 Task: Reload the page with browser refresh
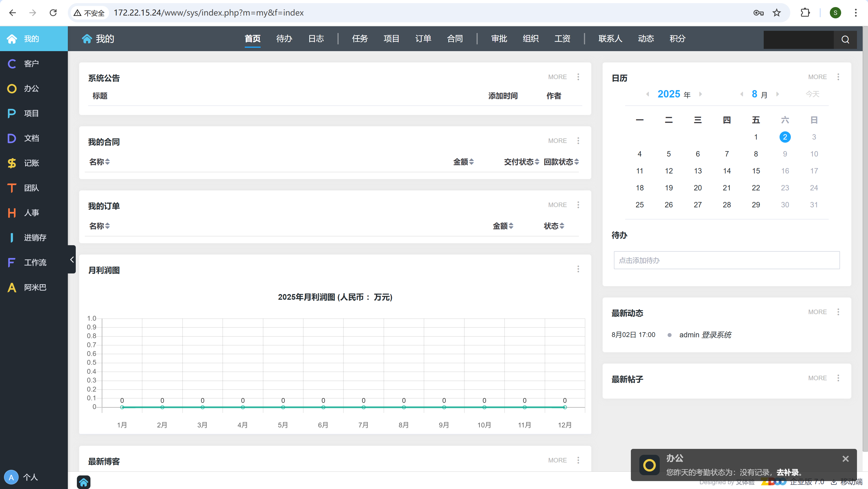[x=53, y=13]
